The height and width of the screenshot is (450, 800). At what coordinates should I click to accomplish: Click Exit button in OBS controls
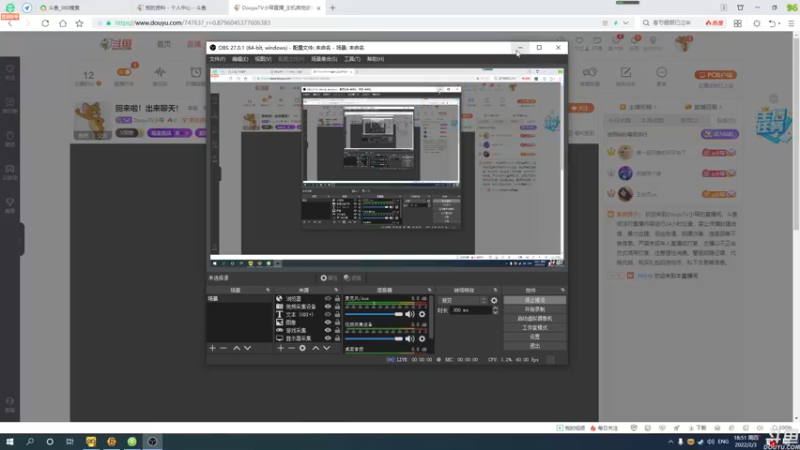coord(535,346)
